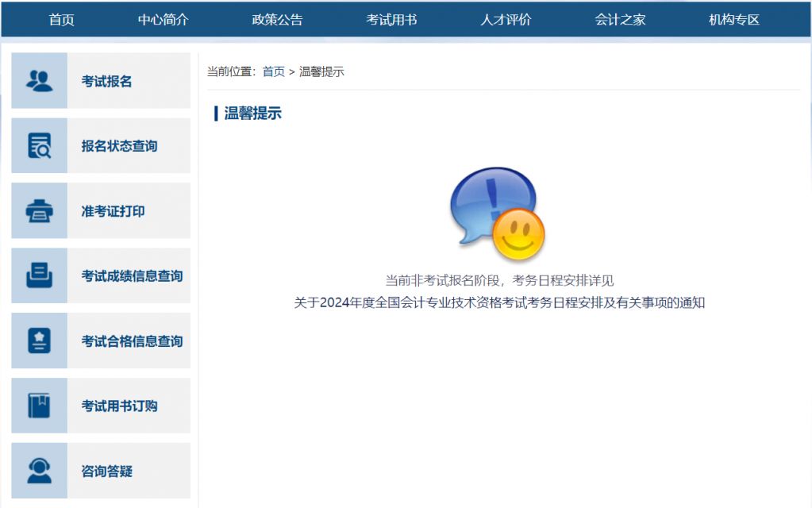Open the 2024 考务日程安排 notice link
This screenshot has width=812, height=508.
click(500, 302)
